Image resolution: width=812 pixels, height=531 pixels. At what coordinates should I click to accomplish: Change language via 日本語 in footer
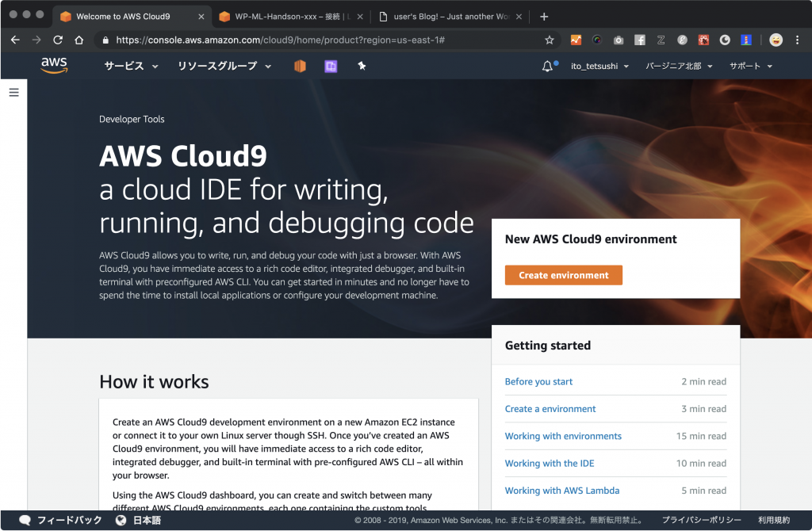point(147,520)
